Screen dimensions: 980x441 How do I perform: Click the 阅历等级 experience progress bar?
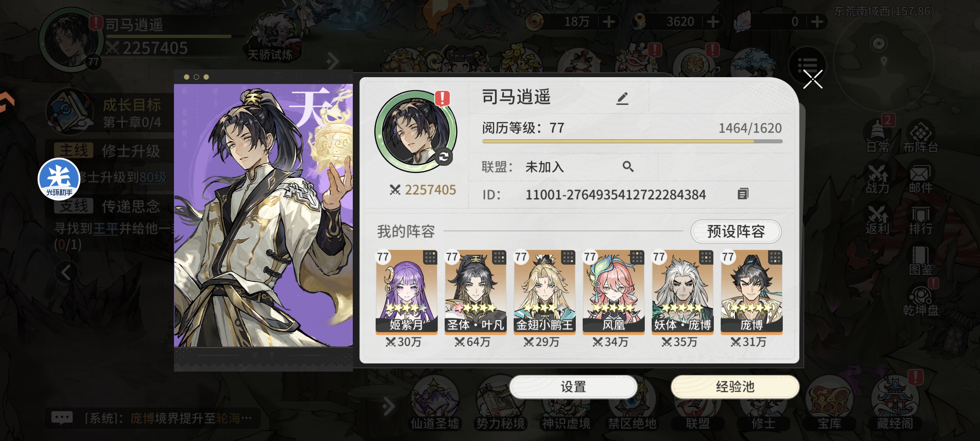point(632,141)
